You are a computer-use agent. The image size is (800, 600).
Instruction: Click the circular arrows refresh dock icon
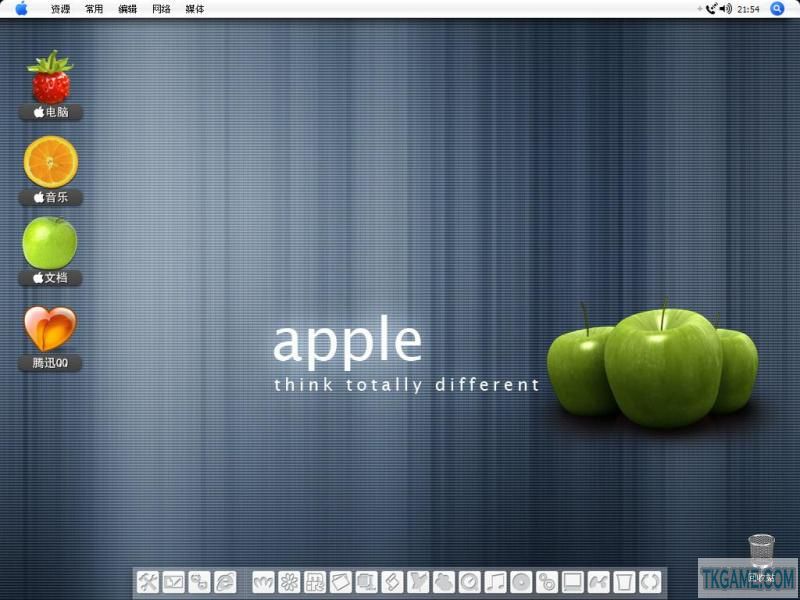[649, 582]
